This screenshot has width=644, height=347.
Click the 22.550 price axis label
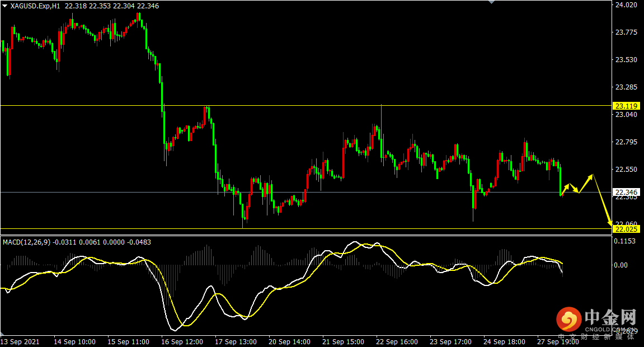(626, 170)
